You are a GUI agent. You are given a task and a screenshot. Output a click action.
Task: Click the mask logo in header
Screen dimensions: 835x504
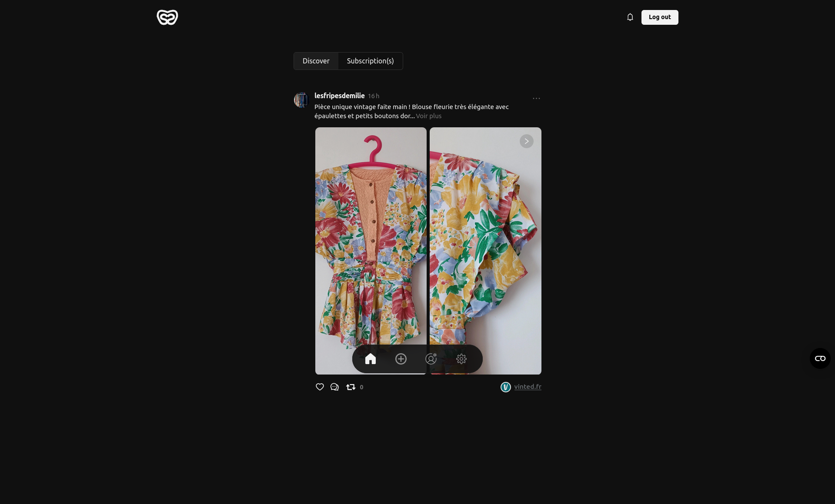pyautogui.click(x=167, y=17)
